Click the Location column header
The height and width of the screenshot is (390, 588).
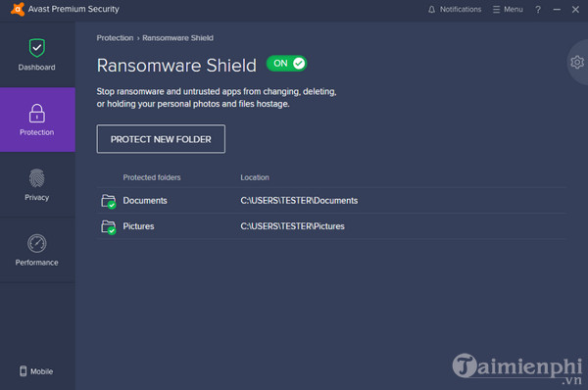255,177
